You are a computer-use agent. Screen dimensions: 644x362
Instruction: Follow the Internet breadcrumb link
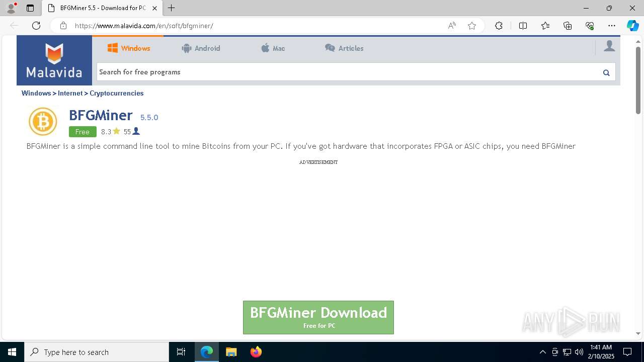pyautogui.click(x=70, y=93)
